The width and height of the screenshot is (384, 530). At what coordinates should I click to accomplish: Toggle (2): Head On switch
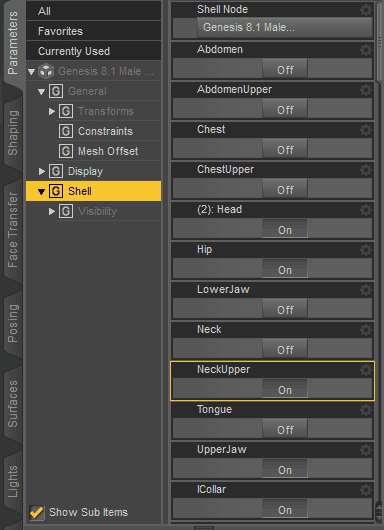[285, 229]
